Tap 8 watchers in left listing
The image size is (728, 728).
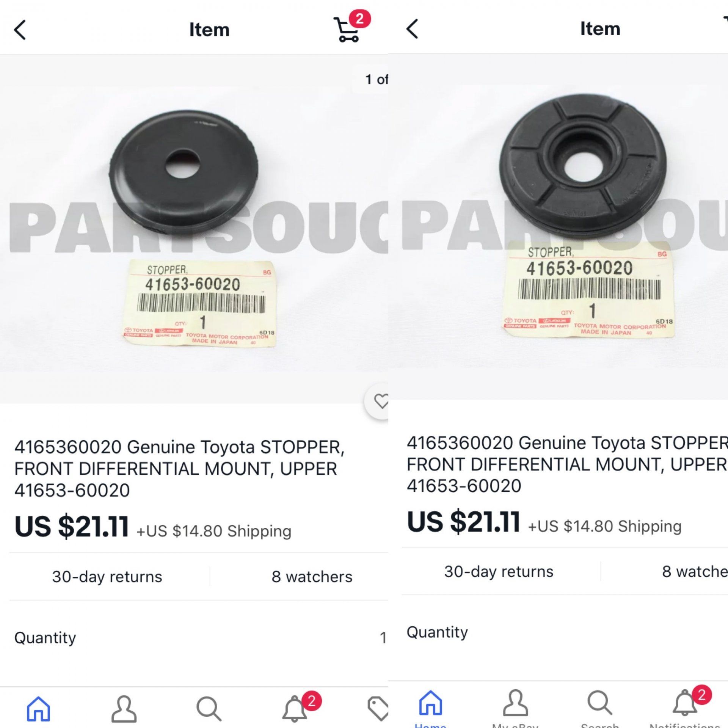312,577
